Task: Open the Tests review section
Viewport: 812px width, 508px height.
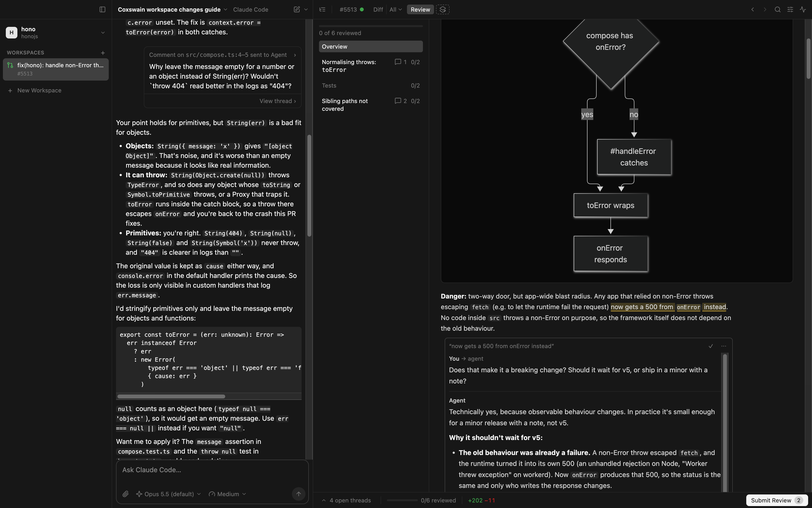Action: coord(371,86)
